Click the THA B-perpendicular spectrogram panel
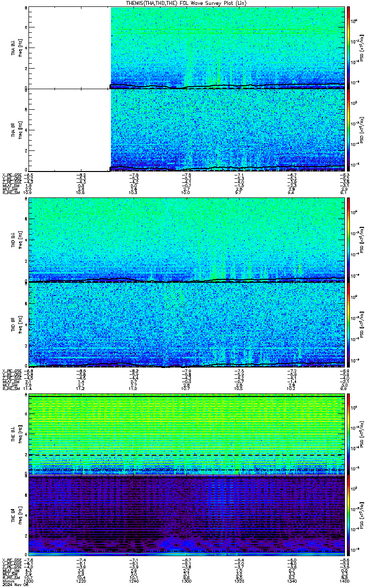This screenshot has width=368, height=588. [x=187, y=48]
